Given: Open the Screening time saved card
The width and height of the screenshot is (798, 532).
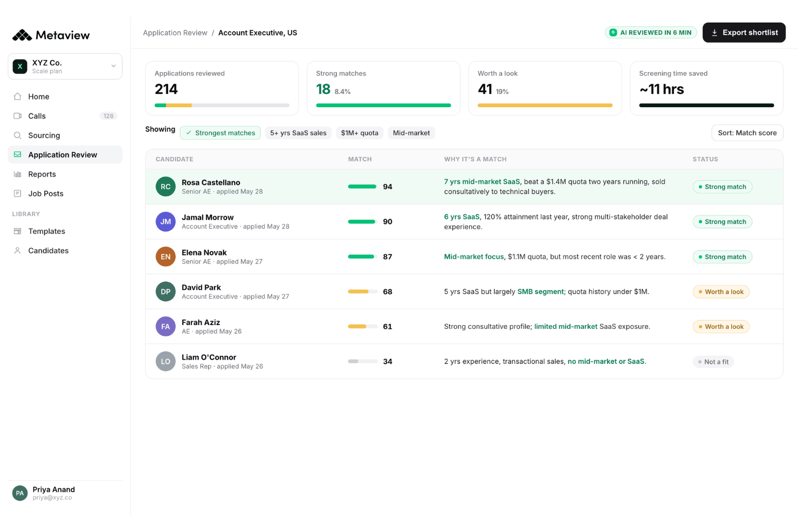Looking at the screenshot, I should coord(706,88).
